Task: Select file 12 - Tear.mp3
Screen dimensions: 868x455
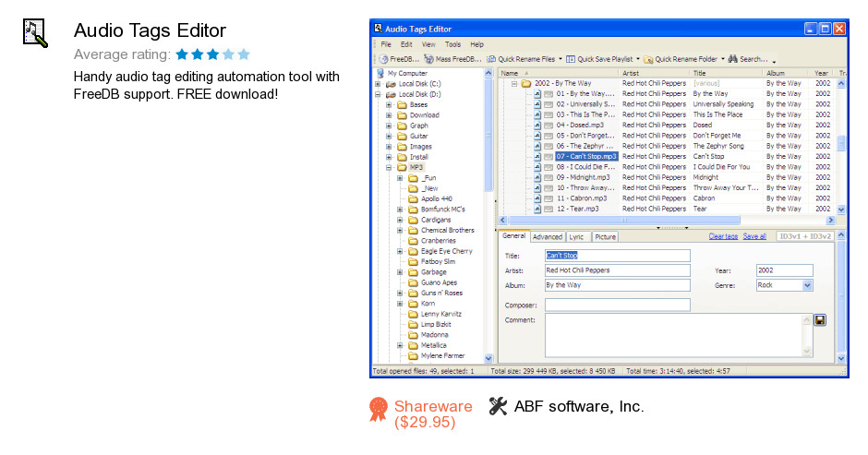Action: point(578,209)
